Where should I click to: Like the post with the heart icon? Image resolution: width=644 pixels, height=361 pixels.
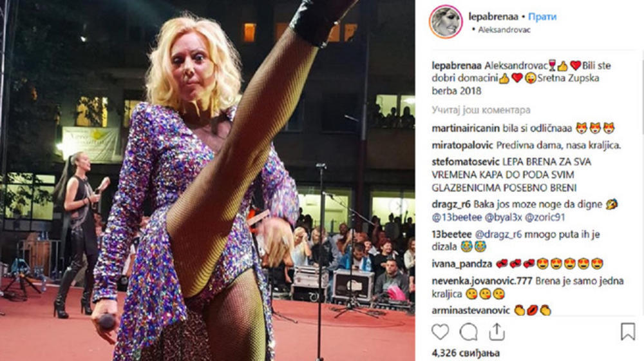coord(440,332)
